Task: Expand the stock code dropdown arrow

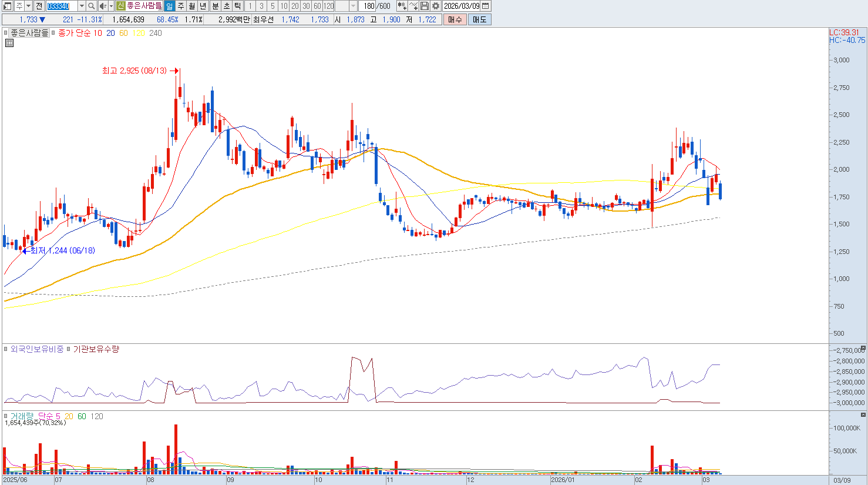Action: pyautogui.click(x=82, y=6)
